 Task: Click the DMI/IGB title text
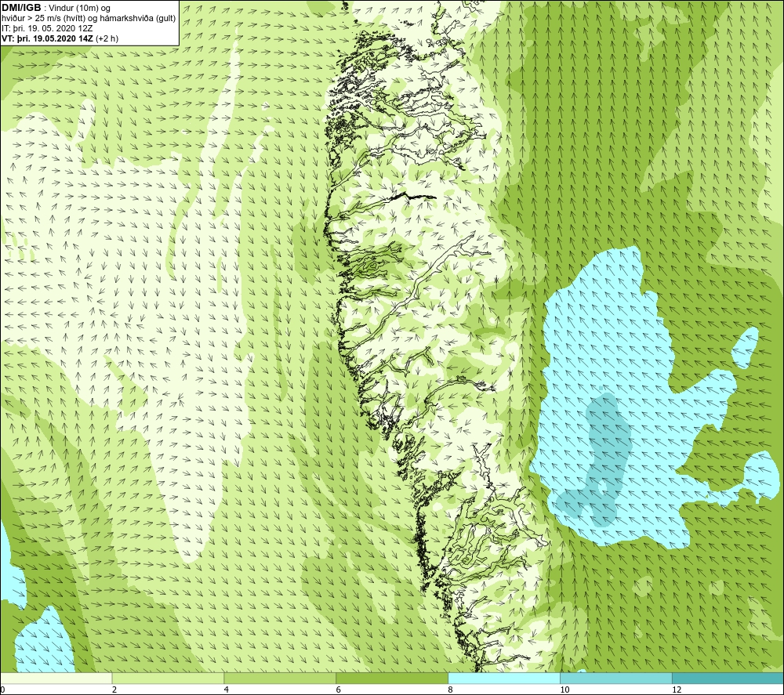pos(21,8)
